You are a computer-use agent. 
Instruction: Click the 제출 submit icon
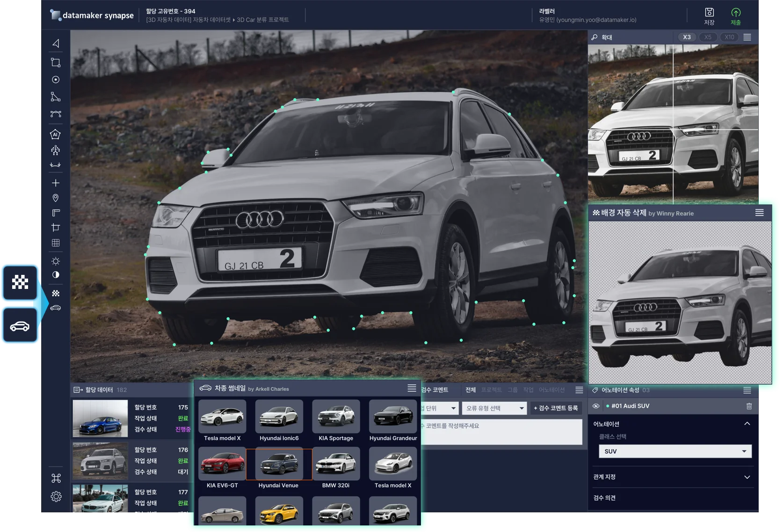pos(735,16)
